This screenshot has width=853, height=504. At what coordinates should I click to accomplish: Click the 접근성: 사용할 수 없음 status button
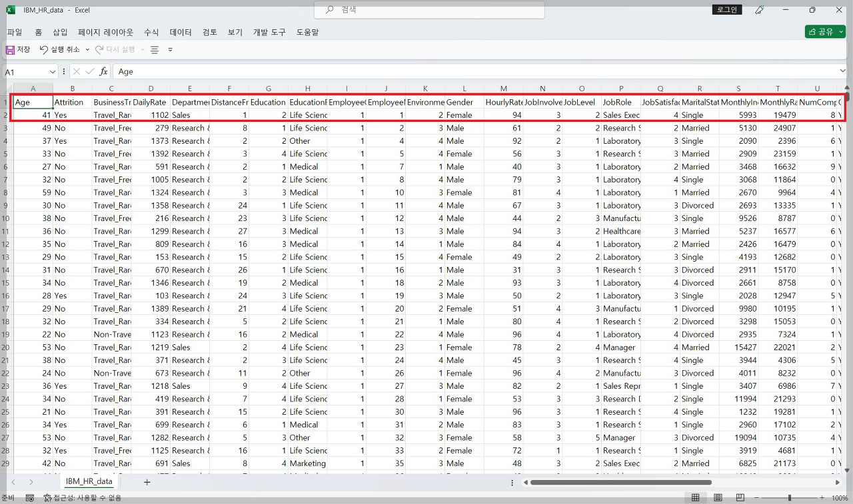pos(83,498)
